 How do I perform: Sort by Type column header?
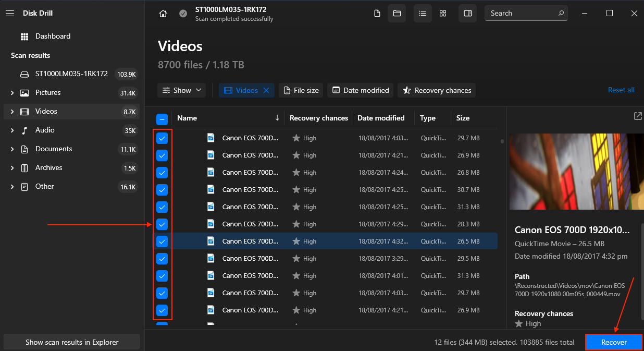[x=428, y=118]
